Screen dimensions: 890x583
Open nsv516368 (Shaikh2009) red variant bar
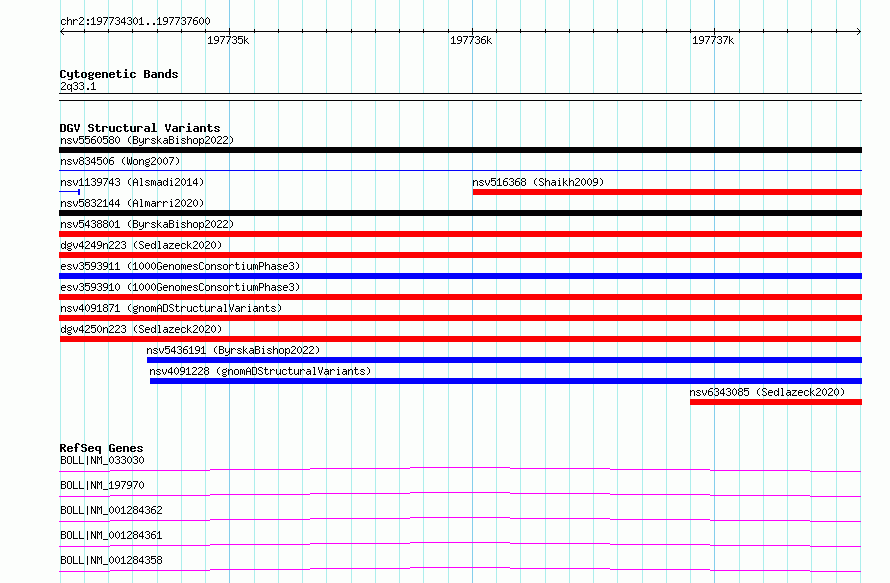[x=667, y=192]
